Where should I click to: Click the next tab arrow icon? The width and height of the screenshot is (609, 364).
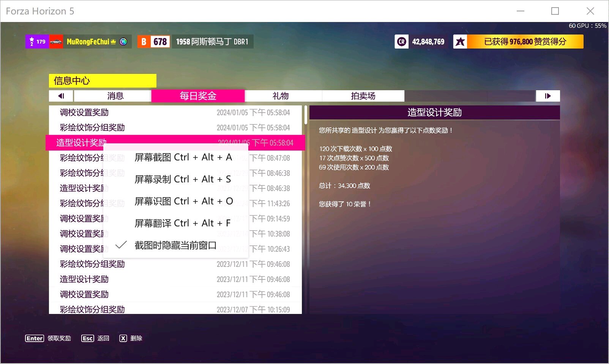click(x=547, y=96)
